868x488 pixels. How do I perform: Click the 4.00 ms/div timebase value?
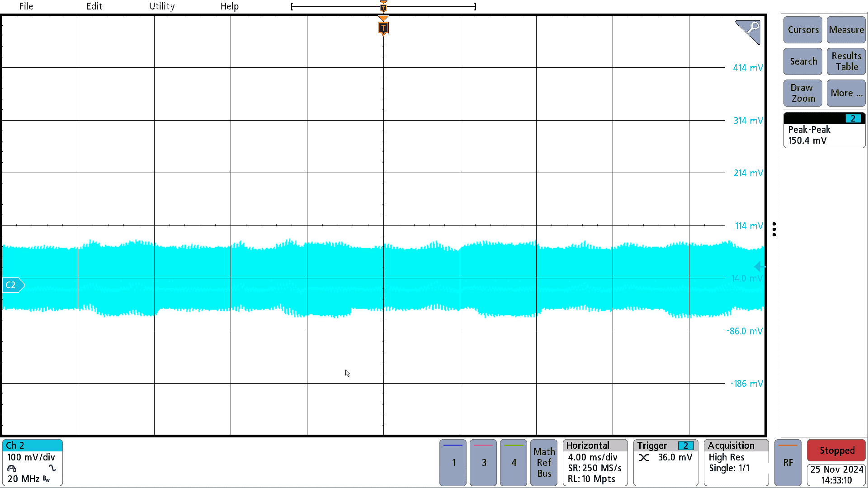[x=593, y=457]
